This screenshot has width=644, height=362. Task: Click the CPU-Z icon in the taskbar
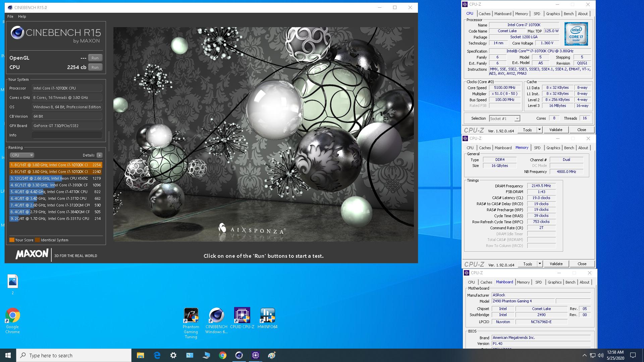255,355
